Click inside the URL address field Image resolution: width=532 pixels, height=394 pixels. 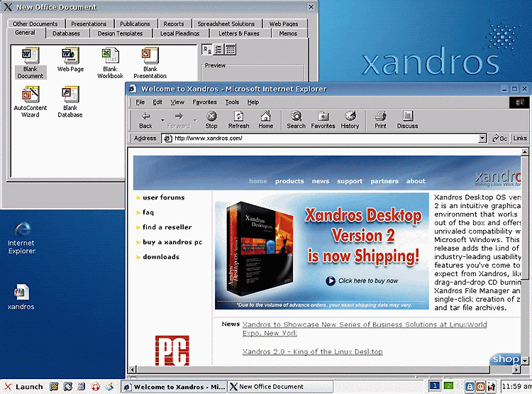pos(319,138)
